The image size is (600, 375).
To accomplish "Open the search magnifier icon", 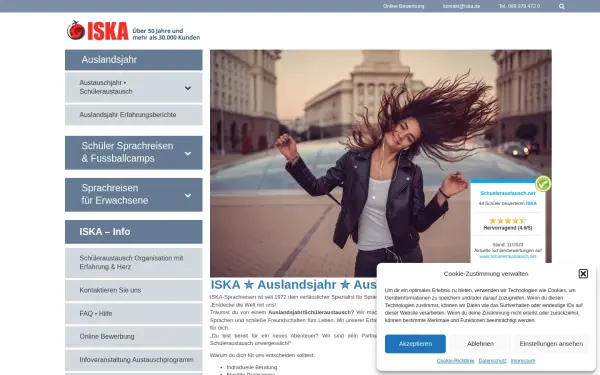I will pos(562,7).
